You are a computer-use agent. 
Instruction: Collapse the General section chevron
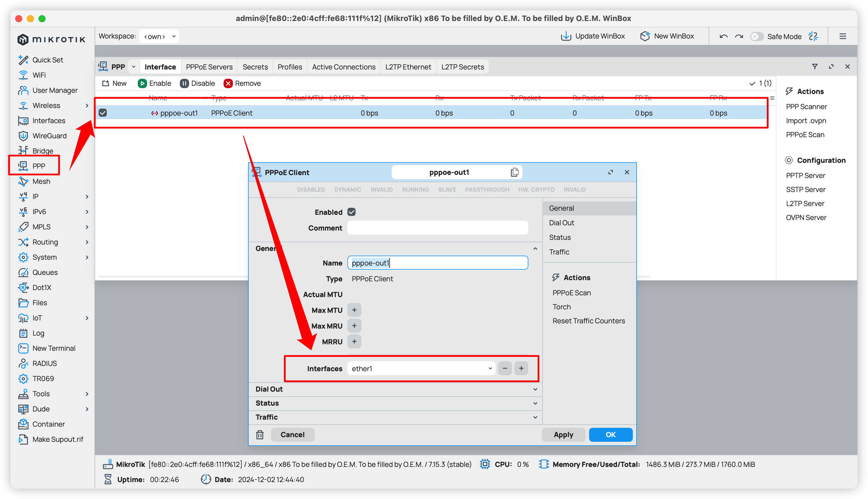pyautogui.click(x=535, y=248)
